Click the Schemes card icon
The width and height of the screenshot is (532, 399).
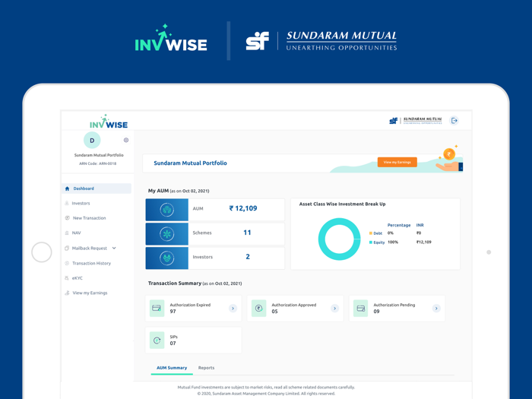click(x=167, y=234)
